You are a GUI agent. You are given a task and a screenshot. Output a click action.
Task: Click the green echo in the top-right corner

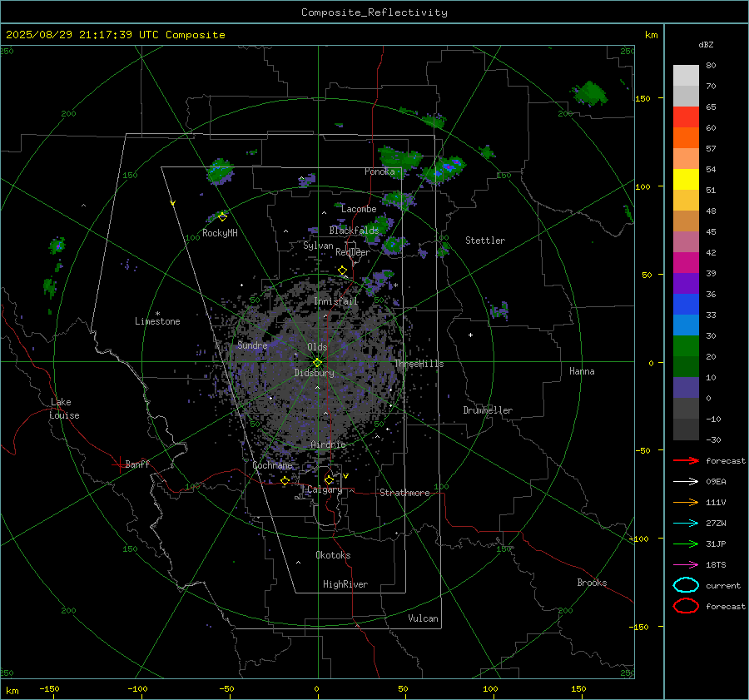point(590,93)
